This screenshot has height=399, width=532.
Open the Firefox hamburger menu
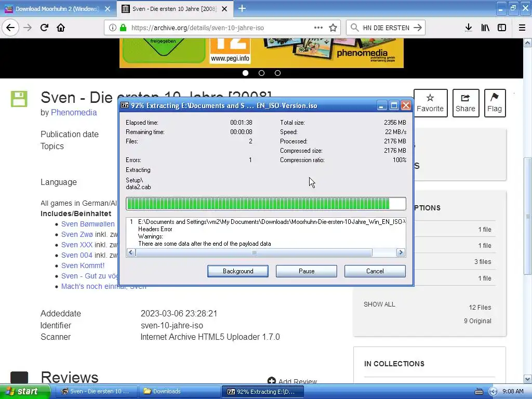[x=522, y=28]
